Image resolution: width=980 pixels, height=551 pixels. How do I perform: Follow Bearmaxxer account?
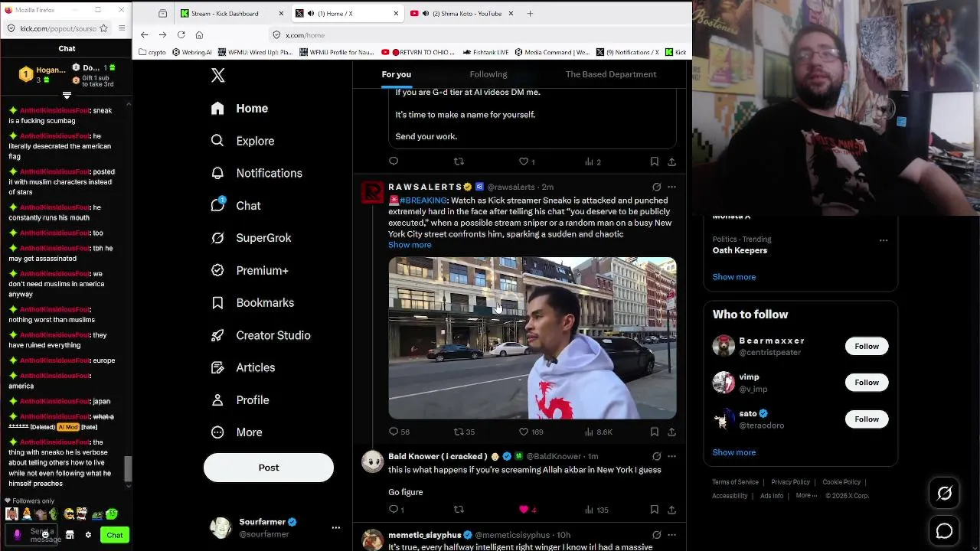point(867,346)
